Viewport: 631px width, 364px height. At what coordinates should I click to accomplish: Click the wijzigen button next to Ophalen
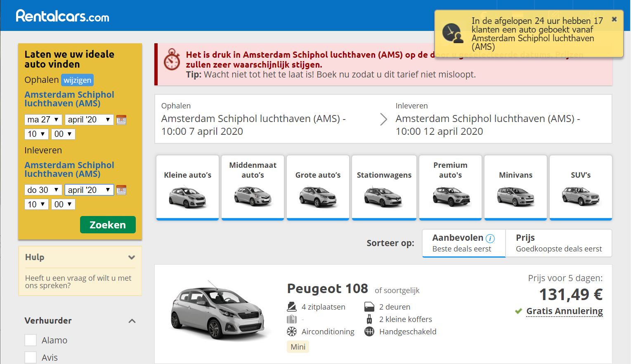click(x=77, y=80)
